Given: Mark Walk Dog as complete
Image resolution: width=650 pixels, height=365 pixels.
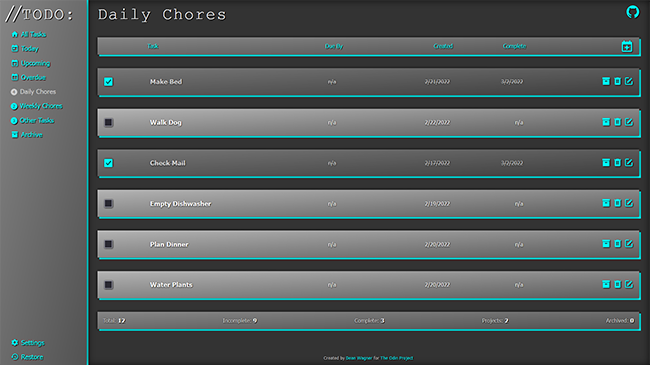Looking at the screenshot, I should coord(109,122).
